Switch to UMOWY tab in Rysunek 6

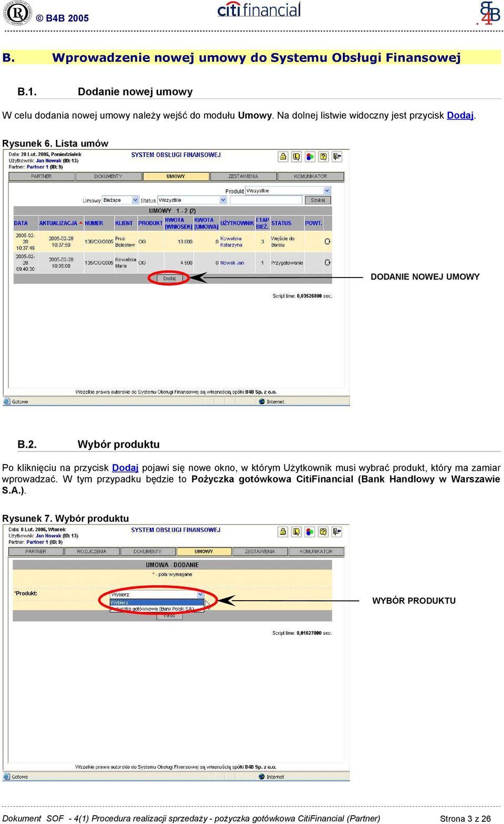[176, 177]
